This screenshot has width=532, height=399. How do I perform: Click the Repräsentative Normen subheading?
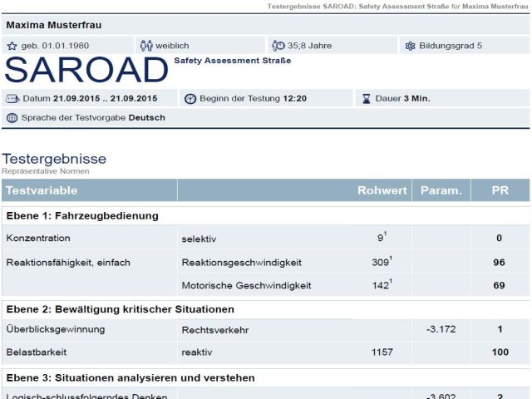tap(46, 171)
